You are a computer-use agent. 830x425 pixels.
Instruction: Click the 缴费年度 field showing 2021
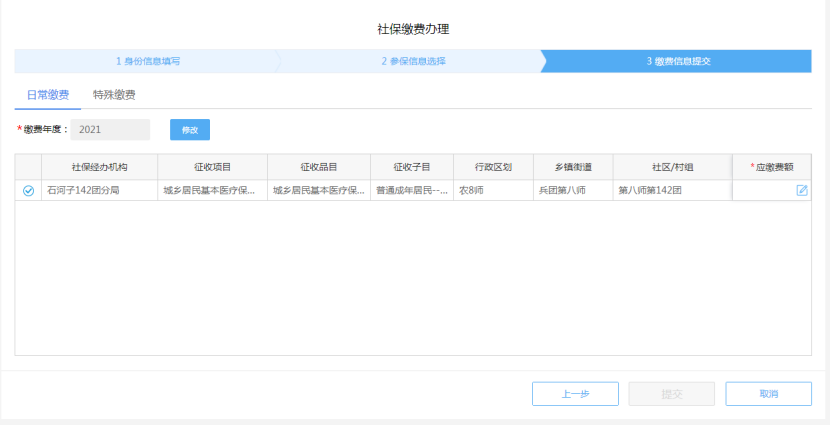coord(110,130)
